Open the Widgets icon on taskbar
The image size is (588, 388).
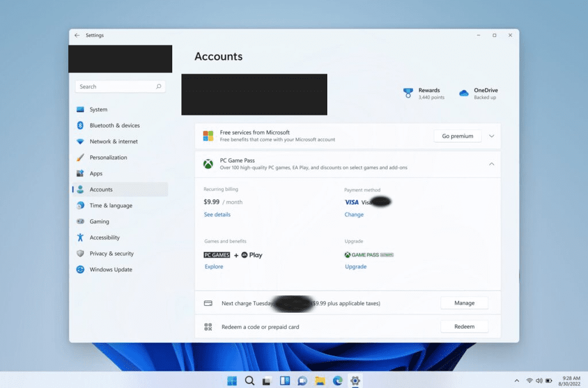(285, 381)
